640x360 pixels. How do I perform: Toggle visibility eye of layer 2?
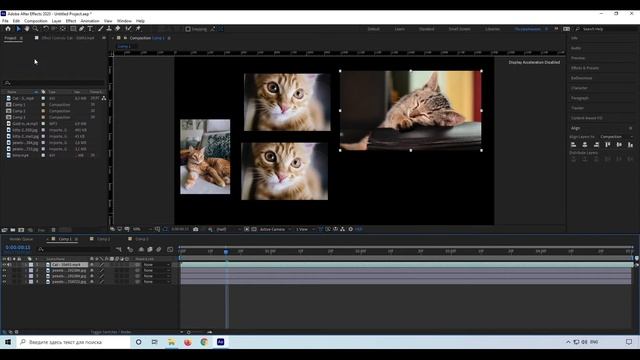[4, 270]
